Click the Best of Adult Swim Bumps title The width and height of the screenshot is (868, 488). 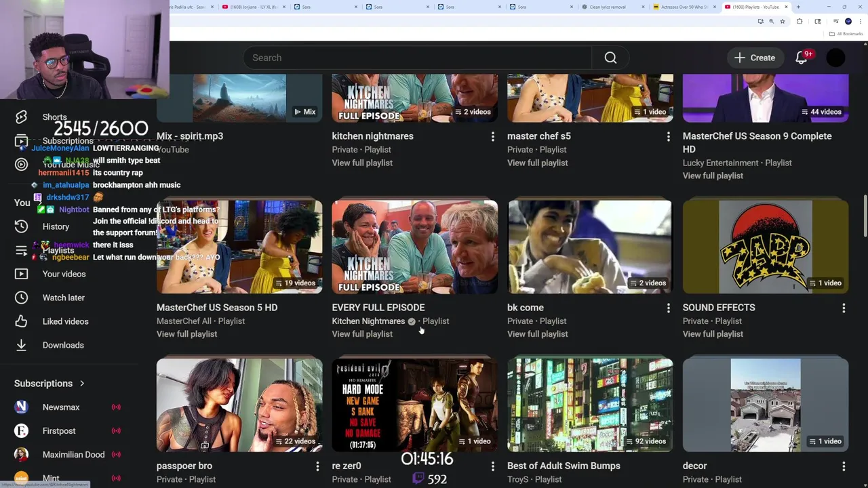tap(564, 466)
